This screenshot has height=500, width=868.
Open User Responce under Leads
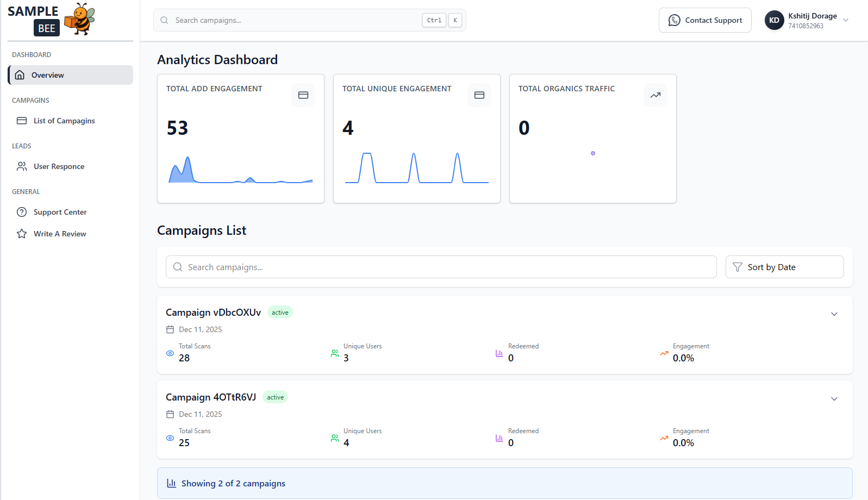pos(59,166)
